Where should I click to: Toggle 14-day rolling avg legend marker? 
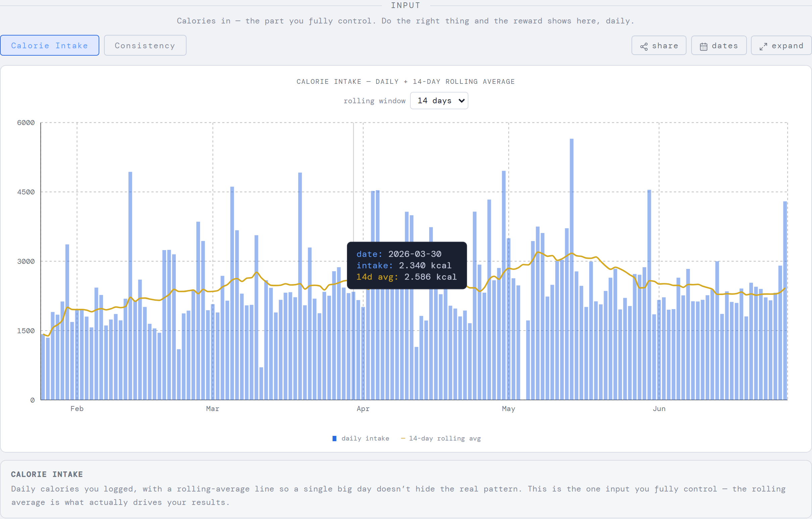pos(403,439)
